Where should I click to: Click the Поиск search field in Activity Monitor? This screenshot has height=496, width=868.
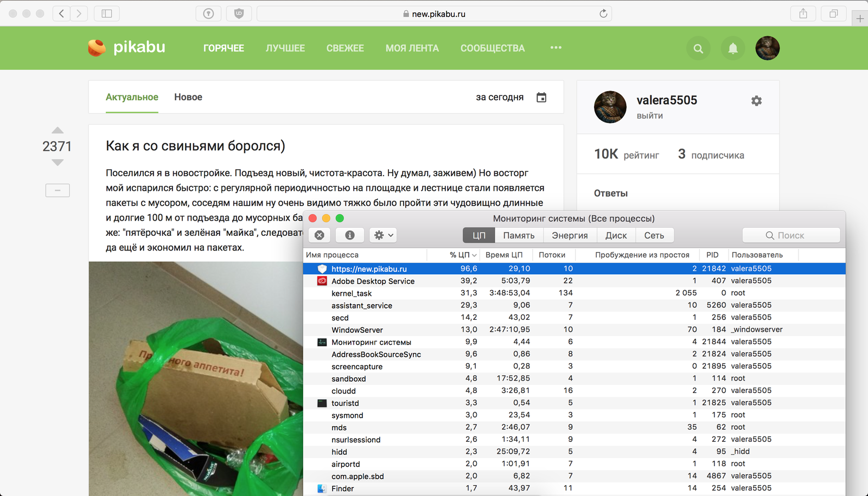[791, 235]
